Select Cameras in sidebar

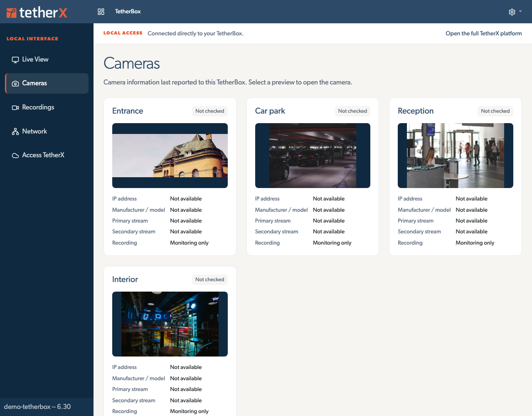point(47,83)
